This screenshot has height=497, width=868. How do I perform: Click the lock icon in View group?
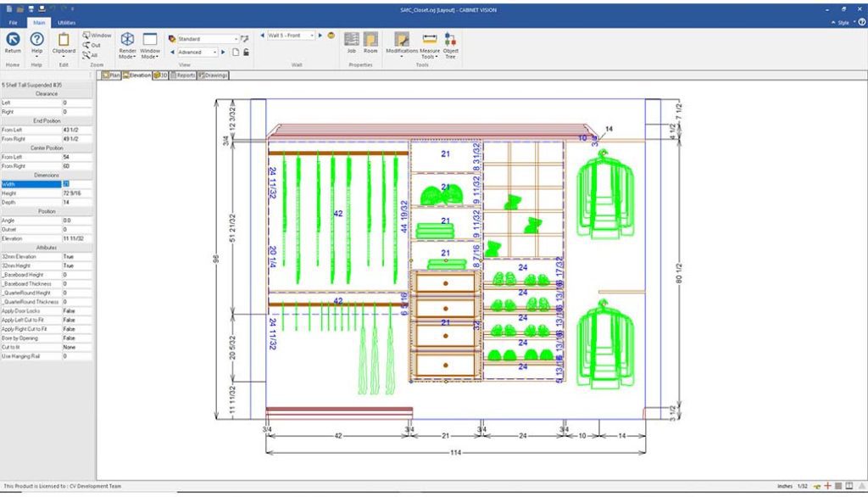[246, 53]
